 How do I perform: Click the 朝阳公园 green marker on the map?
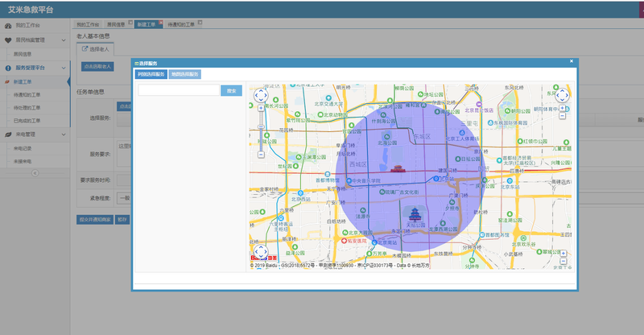coord(507,111)
